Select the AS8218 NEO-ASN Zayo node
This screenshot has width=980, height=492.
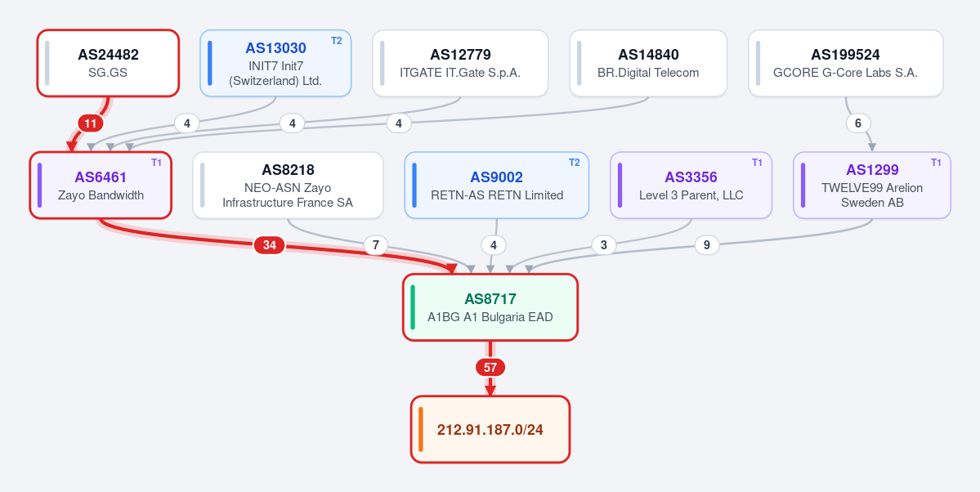(288, 185)
